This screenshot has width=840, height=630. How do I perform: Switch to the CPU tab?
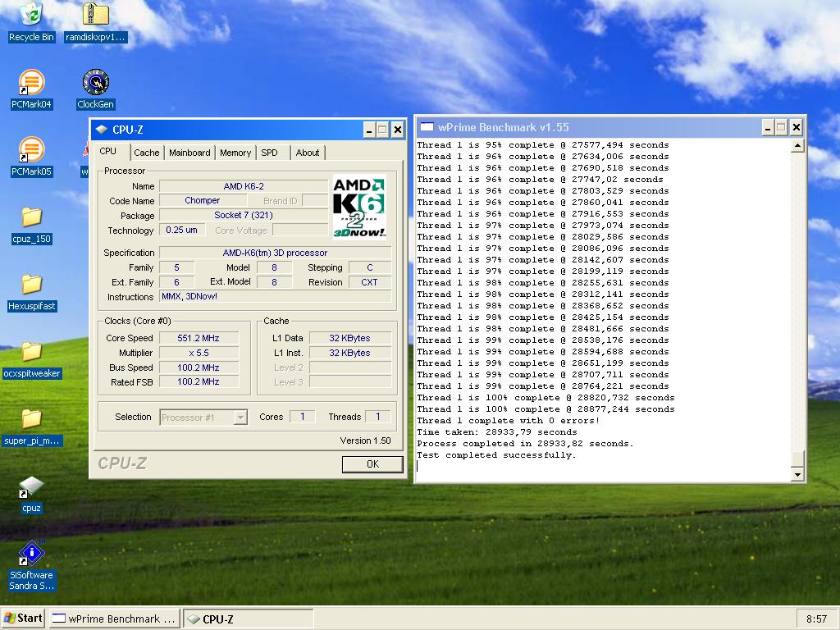tap(107, 152)
